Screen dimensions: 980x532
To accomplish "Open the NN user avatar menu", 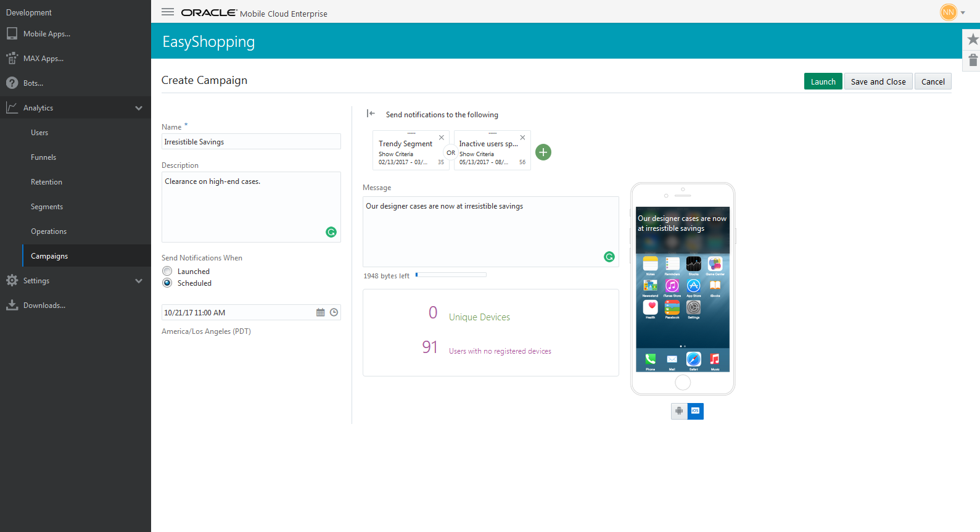I will 948,12.
